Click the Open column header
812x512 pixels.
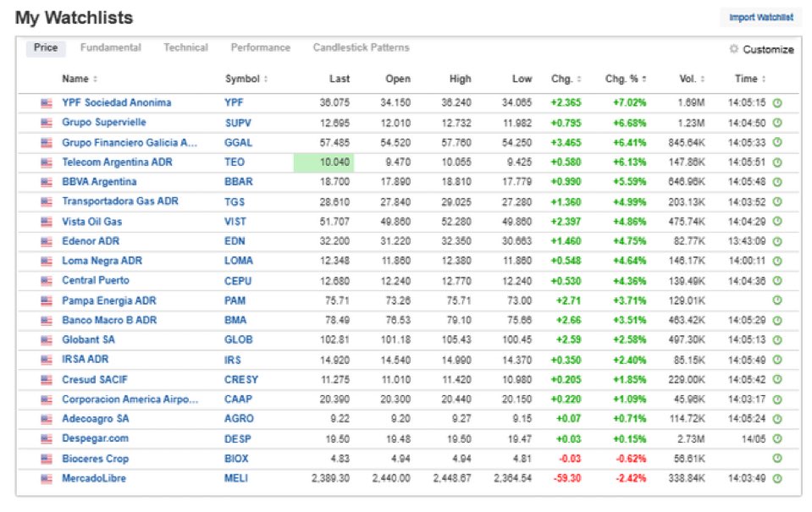click(x=398, y=79)
